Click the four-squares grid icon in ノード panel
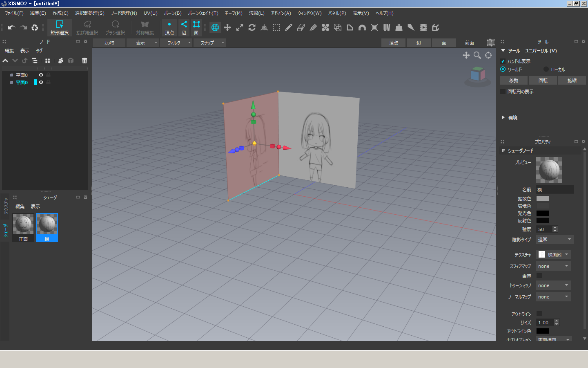The image size is (588, 368). point(47,61)
